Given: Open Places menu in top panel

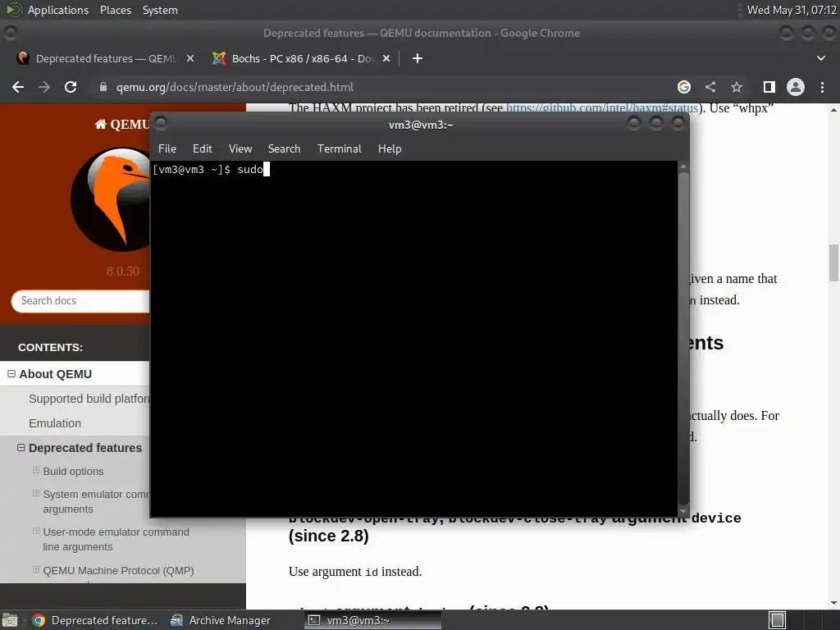Looking at the screenshot, I should click(115, 10).
